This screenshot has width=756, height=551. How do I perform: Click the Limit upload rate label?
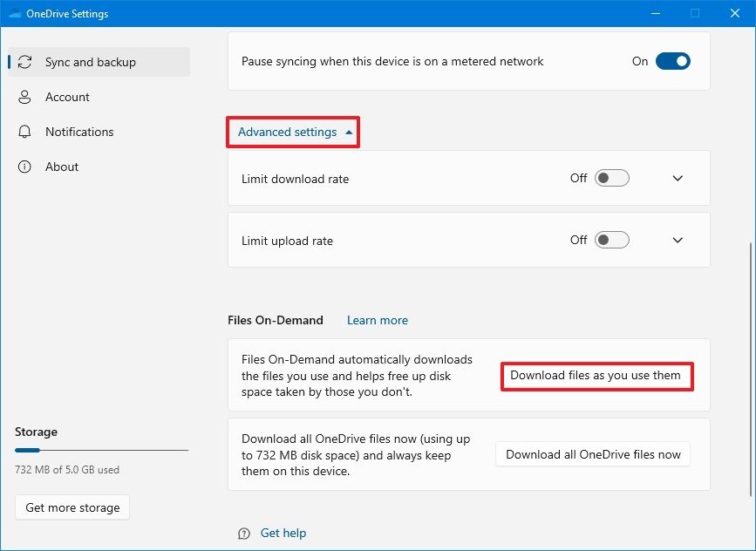(x=288, y=241)
